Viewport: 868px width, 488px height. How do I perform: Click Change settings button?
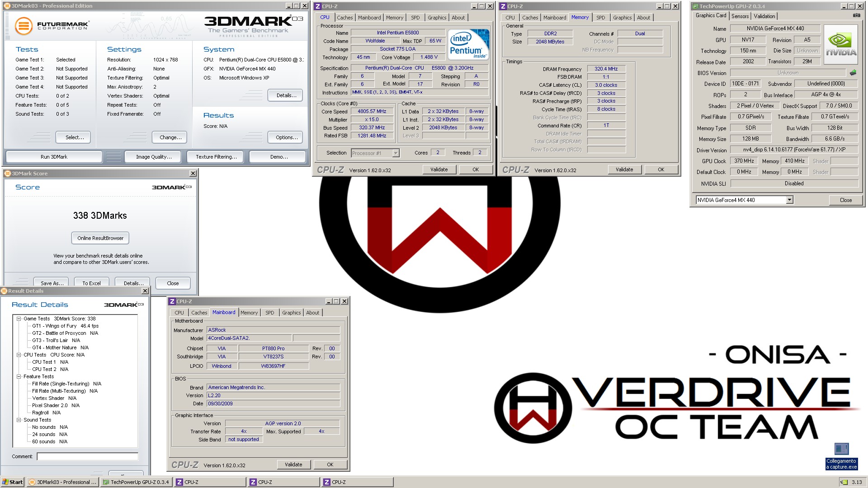coord(170,137)
